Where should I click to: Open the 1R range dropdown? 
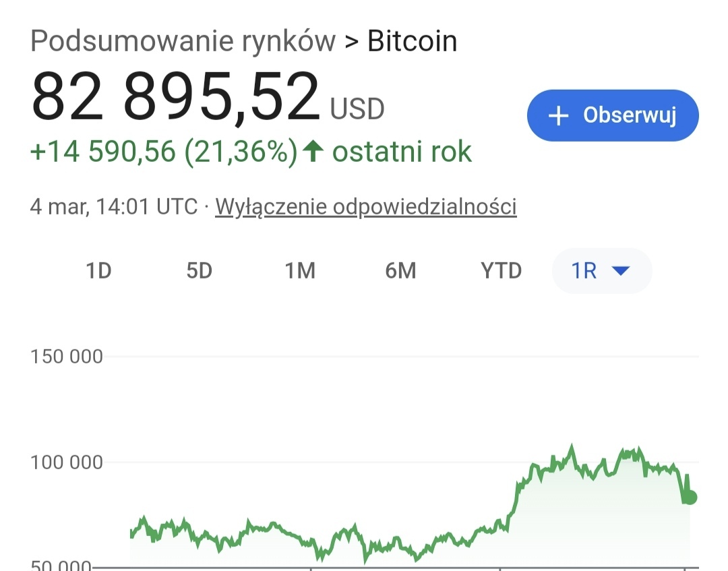tap(585, 271)
